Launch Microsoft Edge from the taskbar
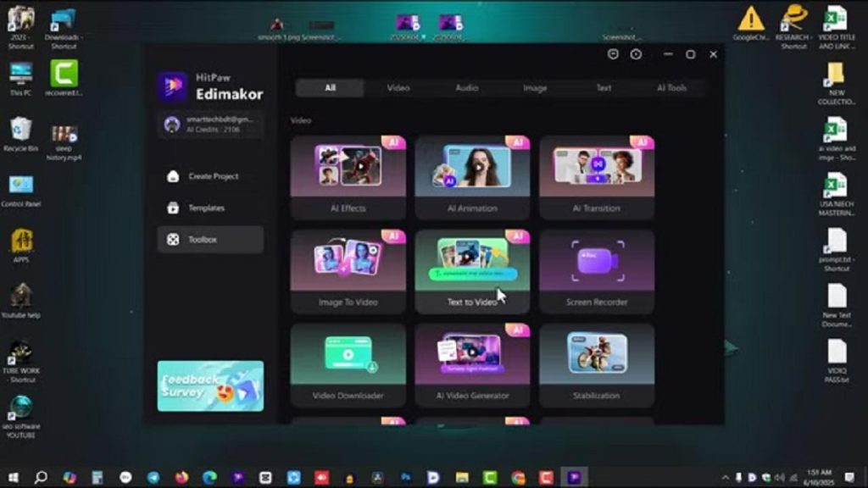The width and height of the screenshot is (868, 488). (209, 478)
